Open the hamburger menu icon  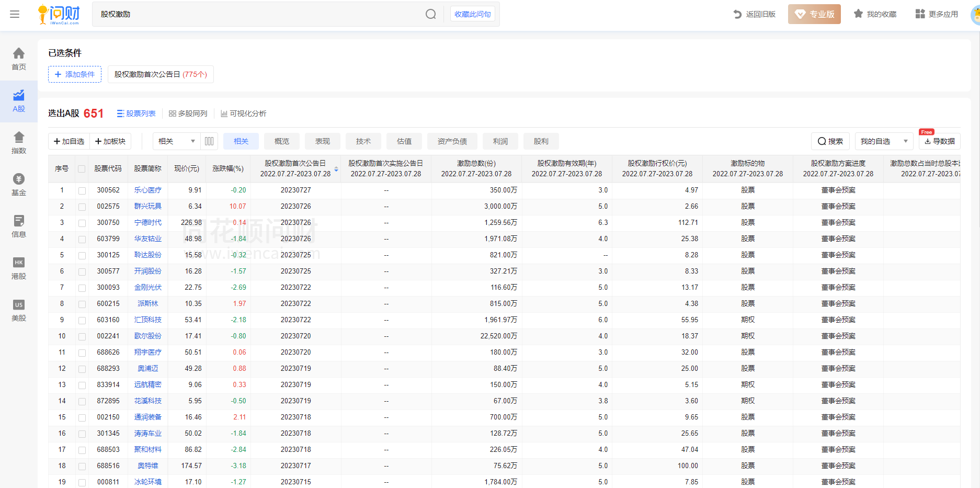click(15, 14)
